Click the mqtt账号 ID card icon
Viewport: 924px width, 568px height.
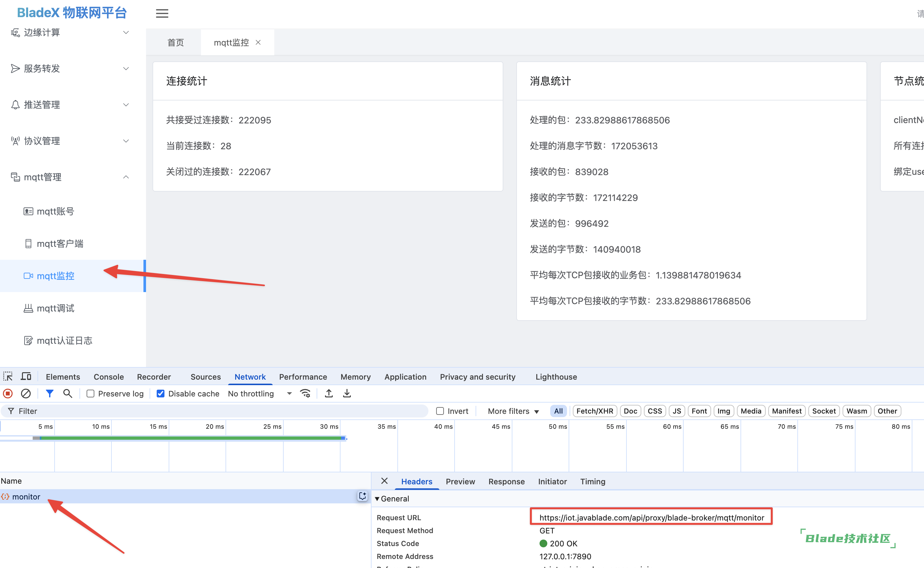[x=28, y=212]
